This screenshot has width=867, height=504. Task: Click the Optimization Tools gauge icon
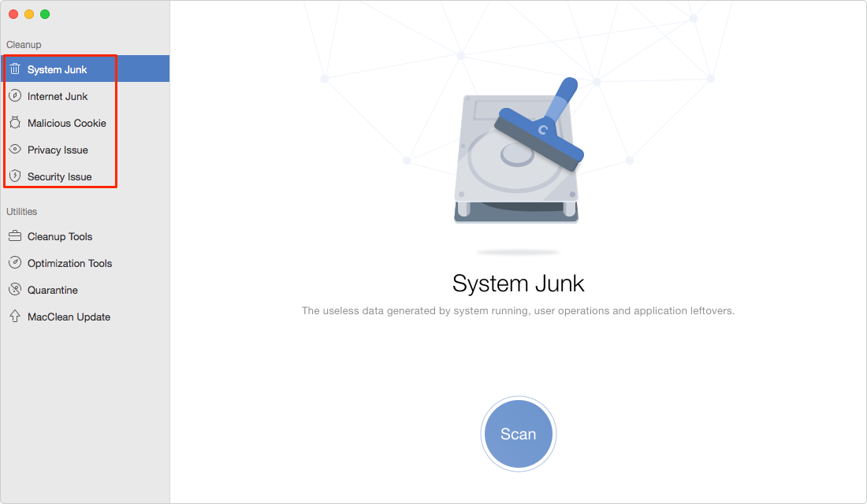point(15,262)
